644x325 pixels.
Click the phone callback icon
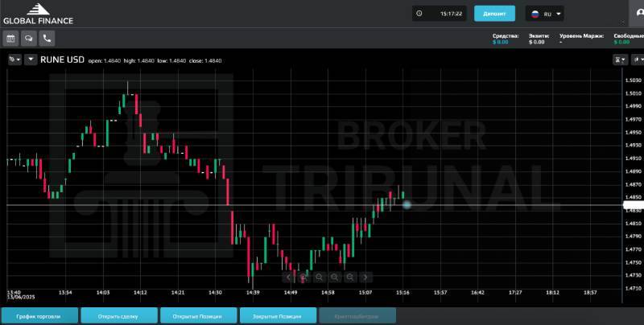[x=47, y=39]
